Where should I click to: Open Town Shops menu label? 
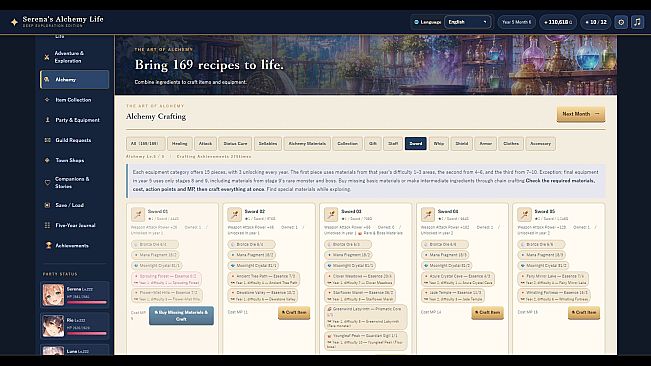[70, 160]
